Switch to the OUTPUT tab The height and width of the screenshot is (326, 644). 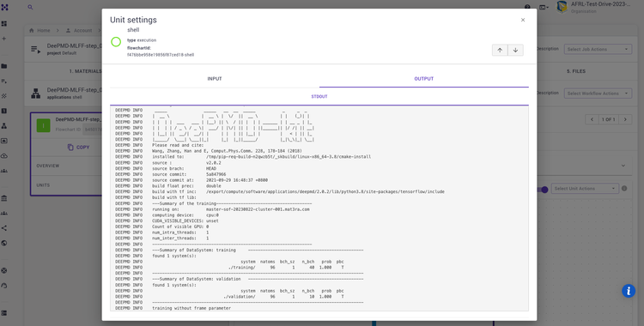coord(424,79)
